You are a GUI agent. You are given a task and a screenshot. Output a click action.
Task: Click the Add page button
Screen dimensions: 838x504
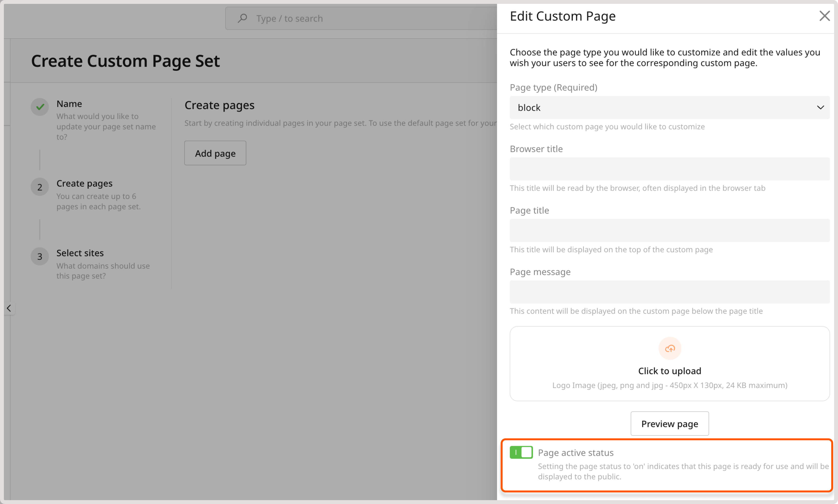pyautogui.click(x=215, y=153)
